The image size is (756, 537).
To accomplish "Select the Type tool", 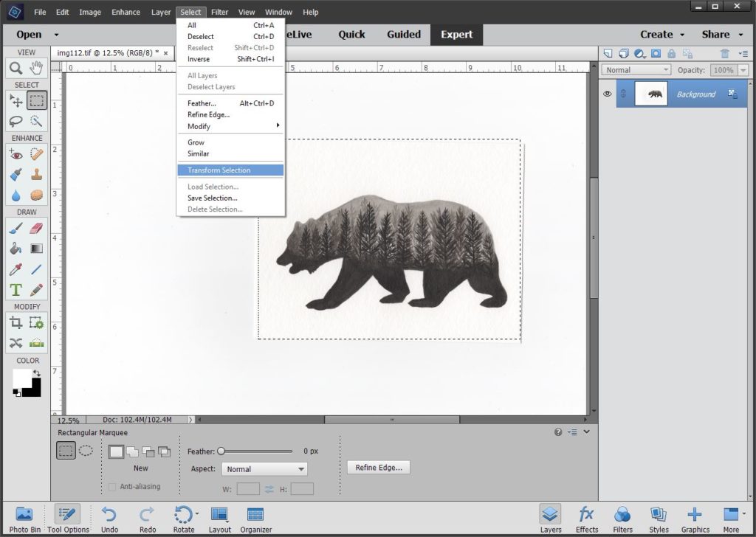I will tap(16, 290).
